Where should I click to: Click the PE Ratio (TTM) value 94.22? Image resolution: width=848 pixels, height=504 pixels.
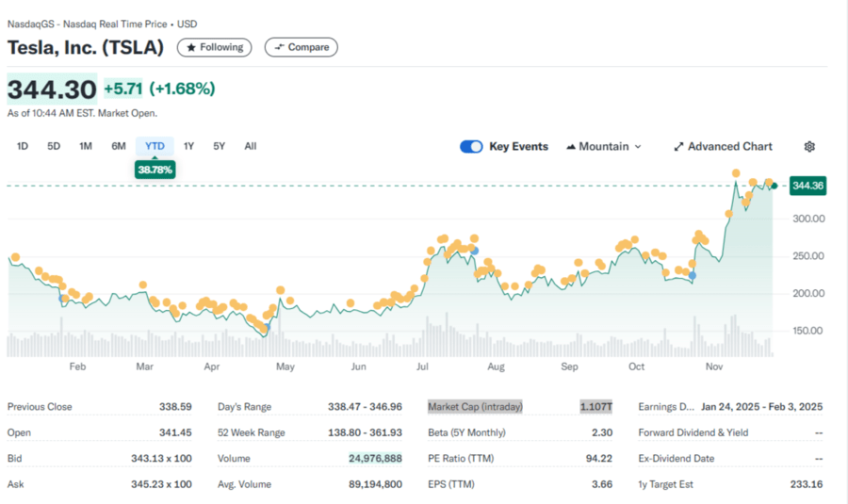point(599,458)
